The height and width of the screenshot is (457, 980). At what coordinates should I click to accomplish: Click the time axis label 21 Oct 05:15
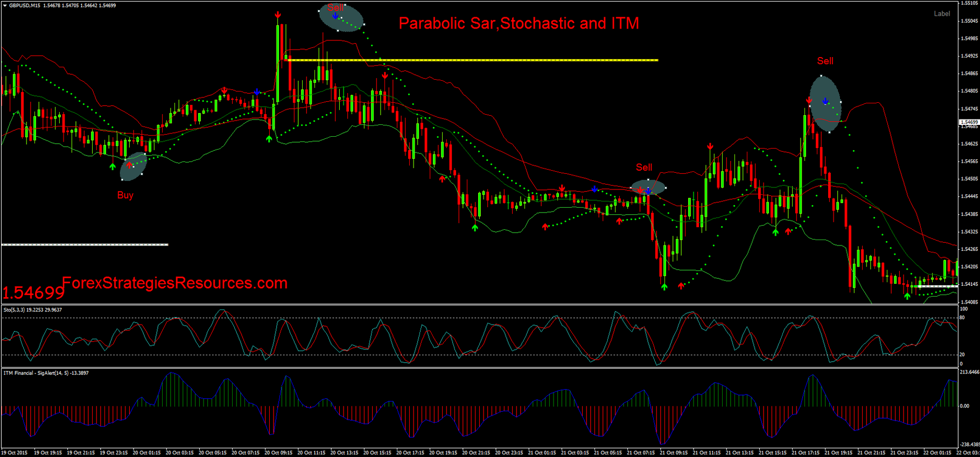coord(608,453)
